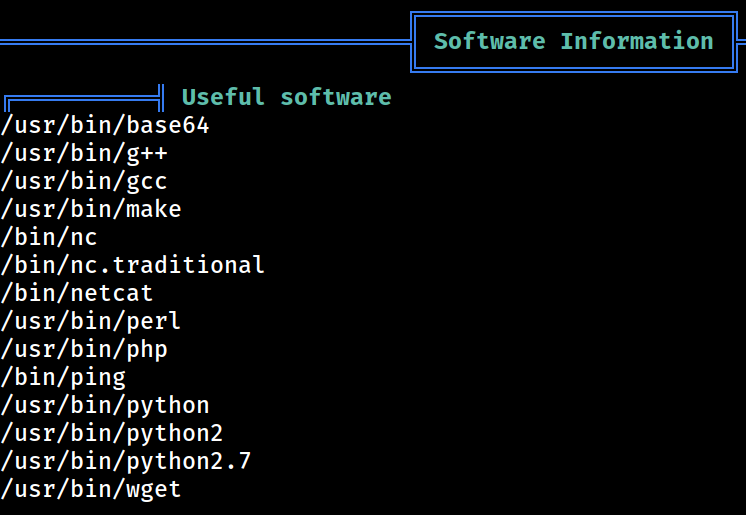746x515 pixels.
Task: Click the /usr/bin/perl line
Action: pos(90,321)
